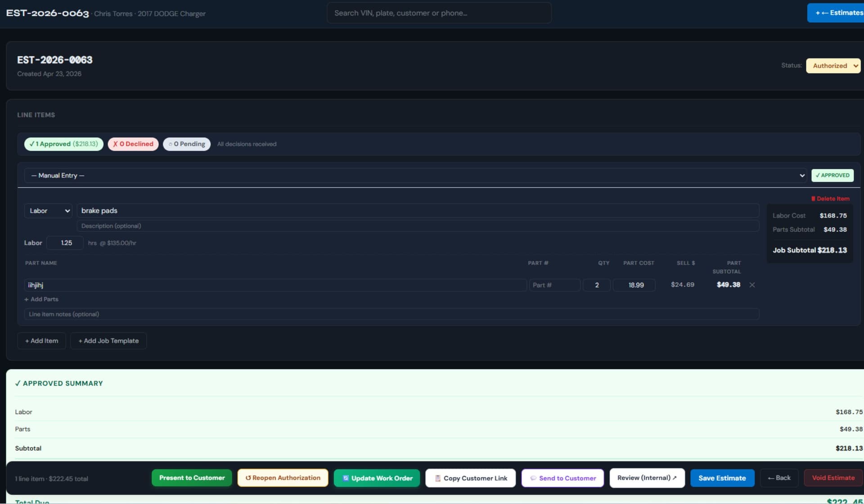
Task: Click the Line item notes field
Action: (x=391, y=314)
